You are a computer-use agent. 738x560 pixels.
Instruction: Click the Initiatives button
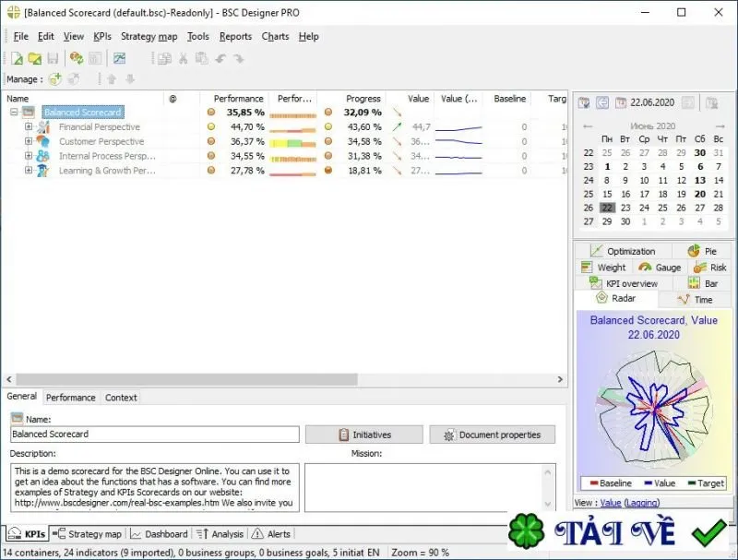363,435
